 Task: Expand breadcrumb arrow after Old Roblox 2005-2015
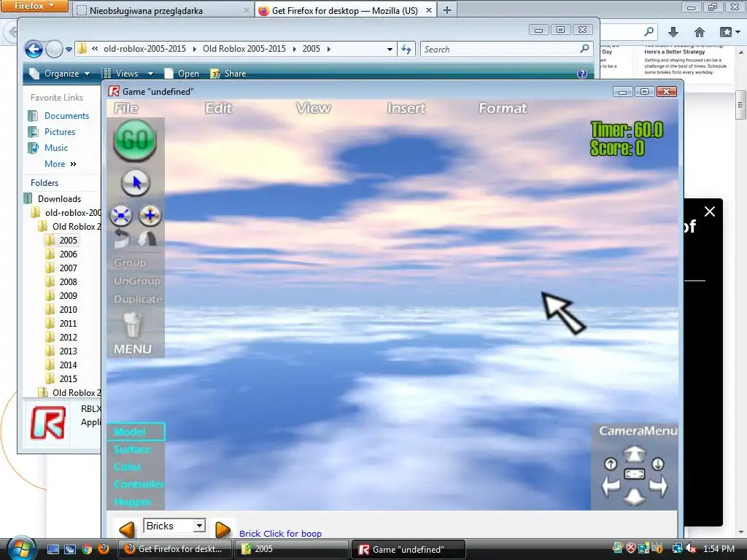[294, 49]
